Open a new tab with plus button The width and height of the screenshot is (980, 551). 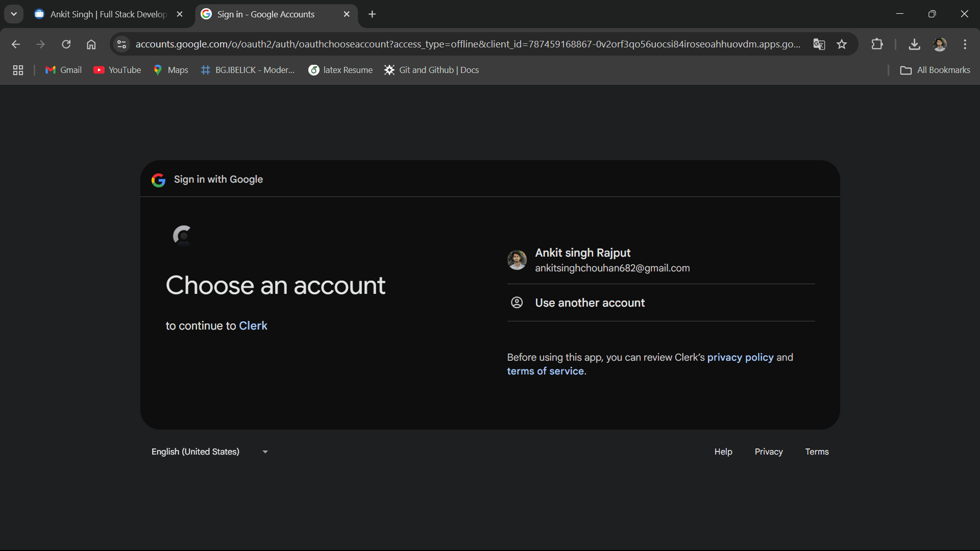click(x=372, y=14)
